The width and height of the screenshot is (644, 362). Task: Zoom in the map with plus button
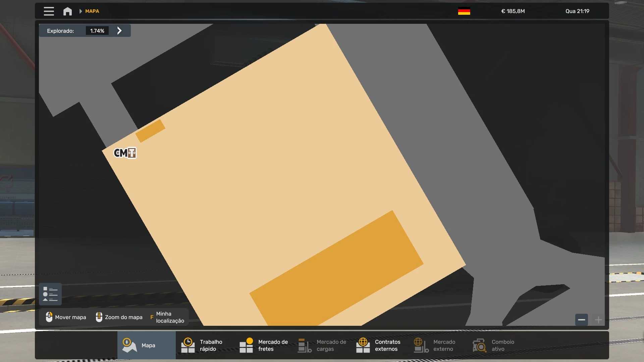click(x=598, y=320)
